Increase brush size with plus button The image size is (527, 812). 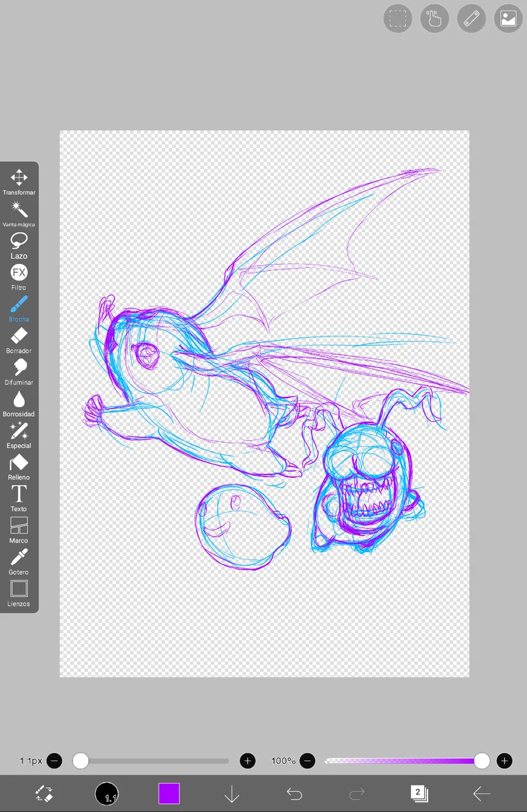pyautogui.click(x=247, y=761)
